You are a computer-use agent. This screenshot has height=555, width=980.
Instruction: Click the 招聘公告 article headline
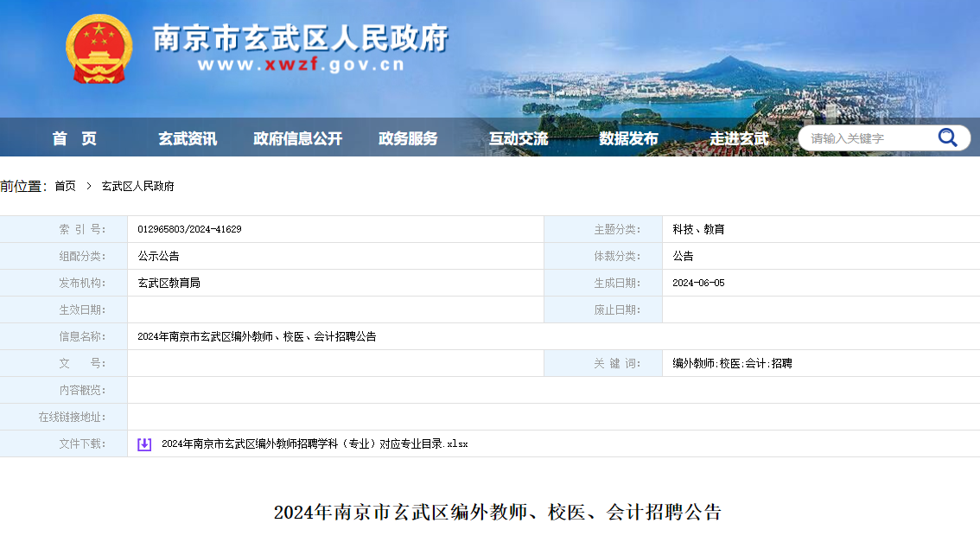pyautogui.click(x=497, y=512)
